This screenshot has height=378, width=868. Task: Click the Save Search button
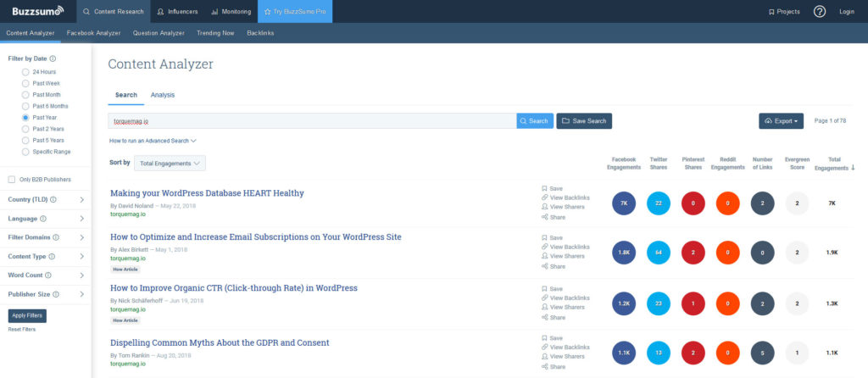(x=584, y=121)
